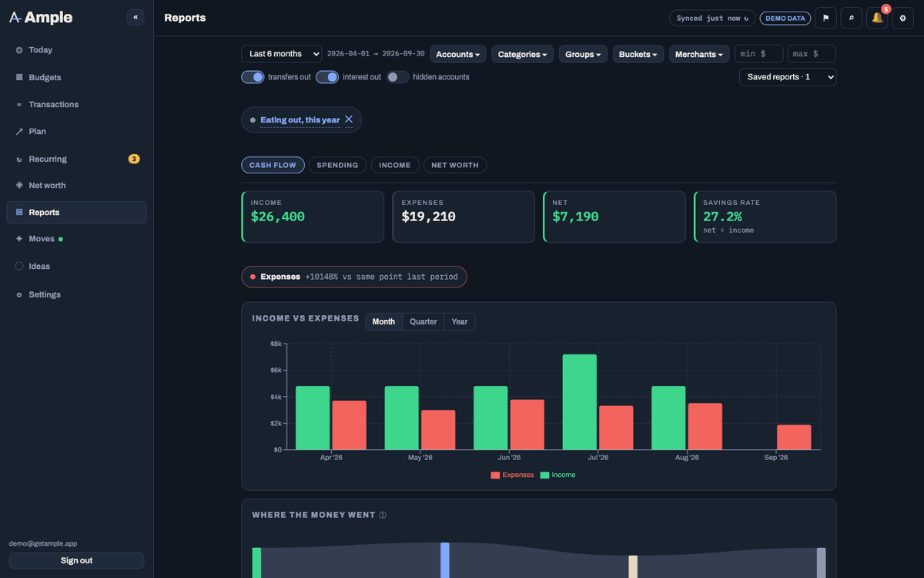This screenshot has height=578, width=924.
Task: Open the top-right gear settings icon
Action: [902, 18]
